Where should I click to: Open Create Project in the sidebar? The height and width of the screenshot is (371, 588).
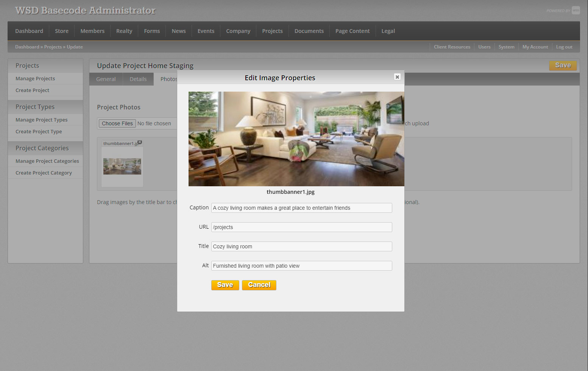coord(32,90)
